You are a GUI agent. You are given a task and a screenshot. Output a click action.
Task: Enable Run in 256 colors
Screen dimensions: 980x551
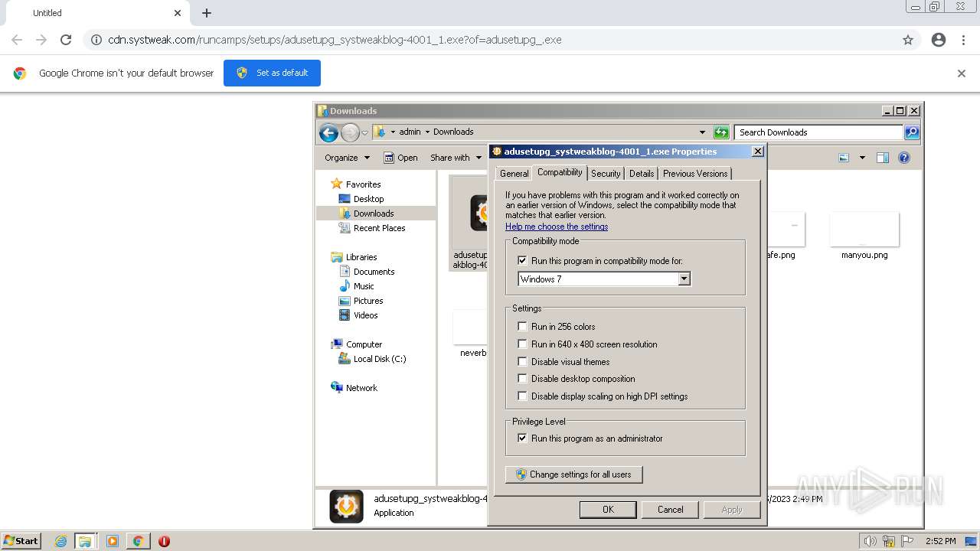pos(523,327)
